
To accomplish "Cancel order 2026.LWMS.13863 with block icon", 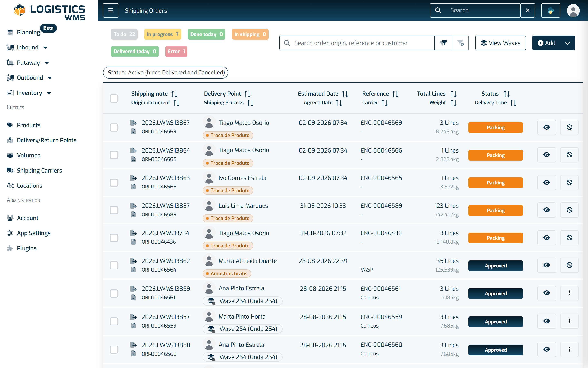I will 569,183.
